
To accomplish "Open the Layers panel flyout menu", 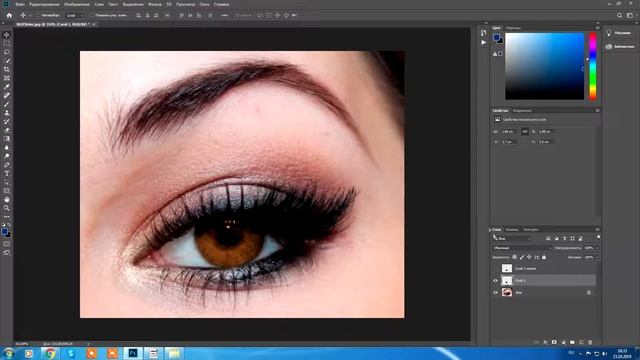I will tap(598, 229).
